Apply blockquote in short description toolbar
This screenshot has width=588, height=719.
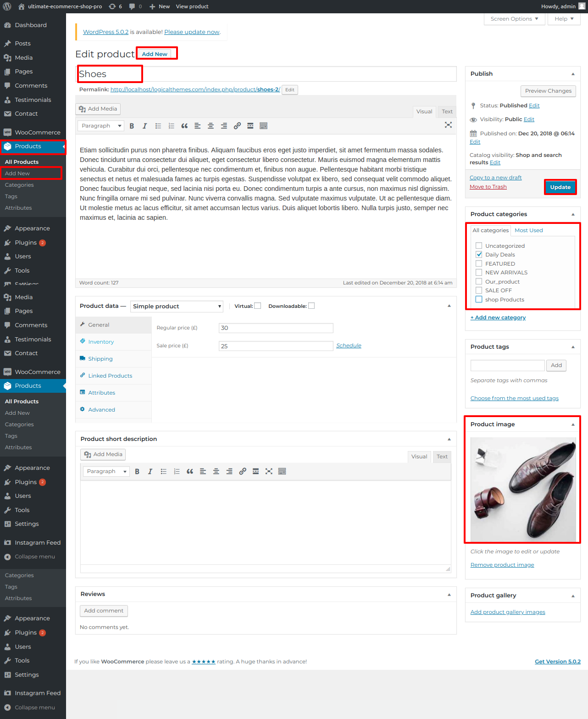click(190, 471)
